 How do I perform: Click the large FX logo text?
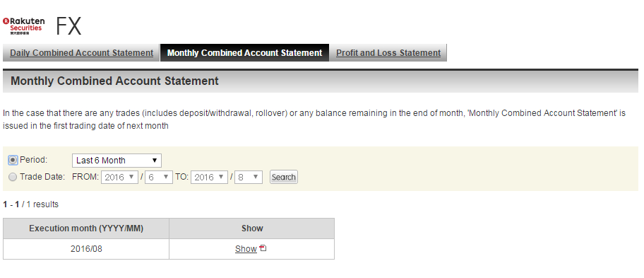(x=68, y=26)
